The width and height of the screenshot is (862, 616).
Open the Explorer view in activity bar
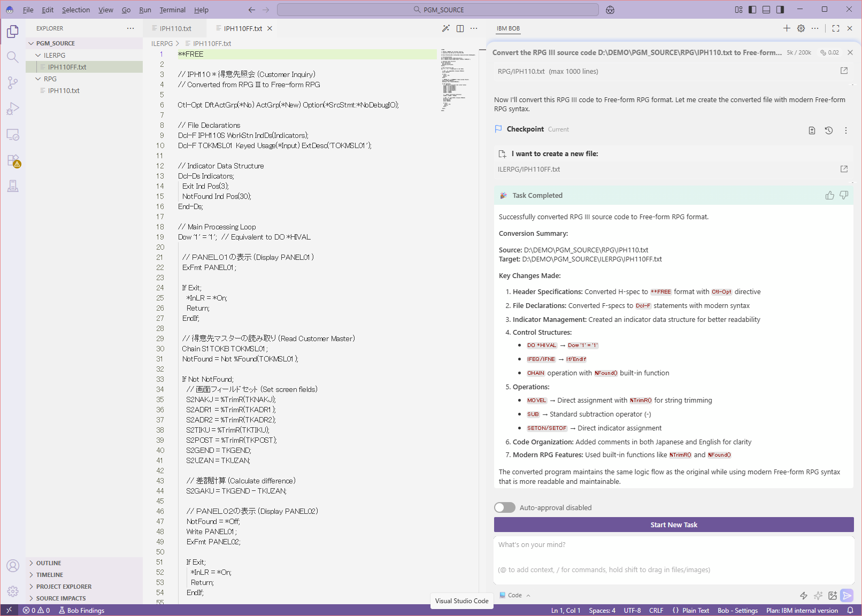[x=13, y=32]
